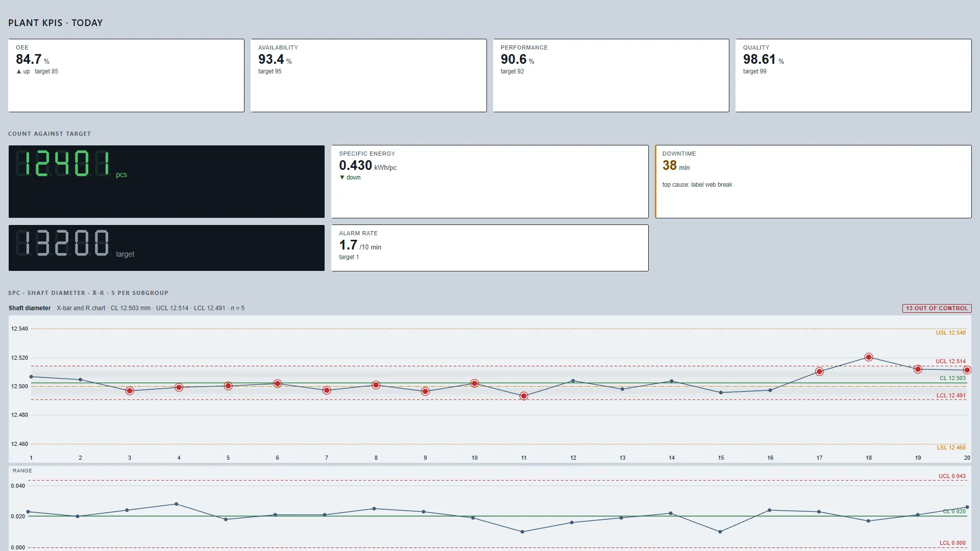Select X-bar data point at subgroup 15
This screenshot has height=551, width=980.
(721, 392)
